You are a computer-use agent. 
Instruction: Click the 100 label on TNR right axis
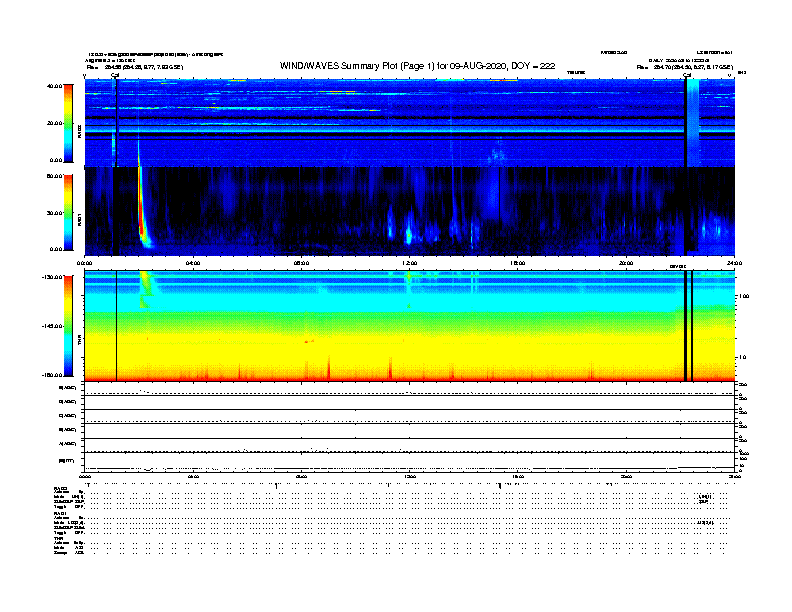coord(744,296)
